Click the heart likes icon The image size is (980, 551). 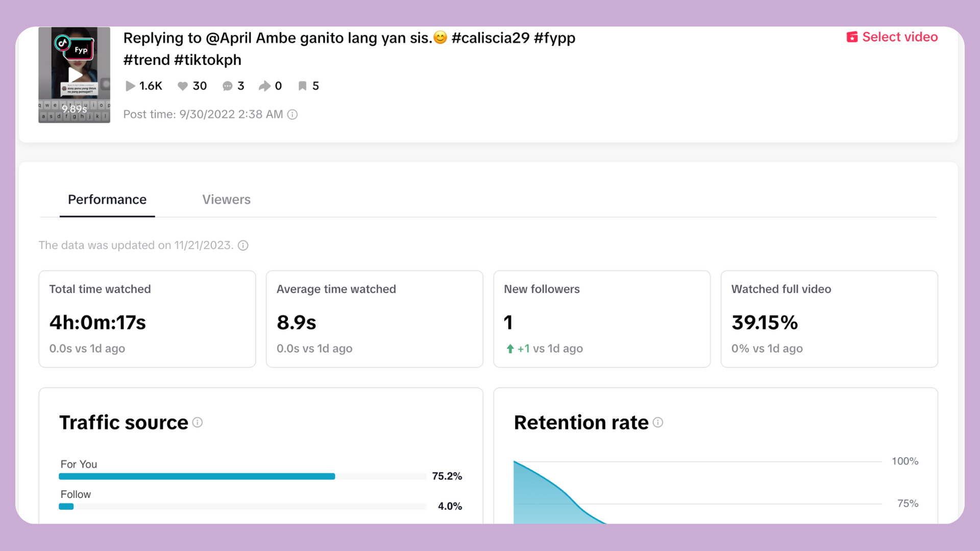(x=182, y=86)
